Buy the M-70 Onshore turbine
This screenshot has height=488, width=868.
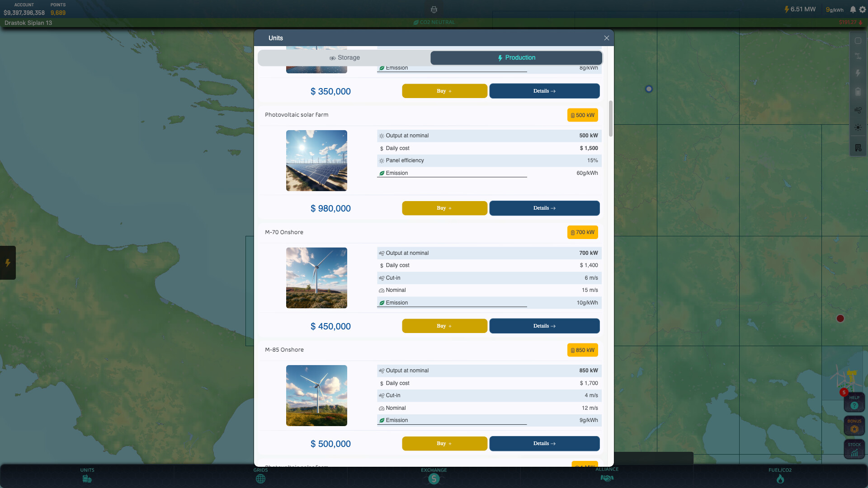pos(444,326)
